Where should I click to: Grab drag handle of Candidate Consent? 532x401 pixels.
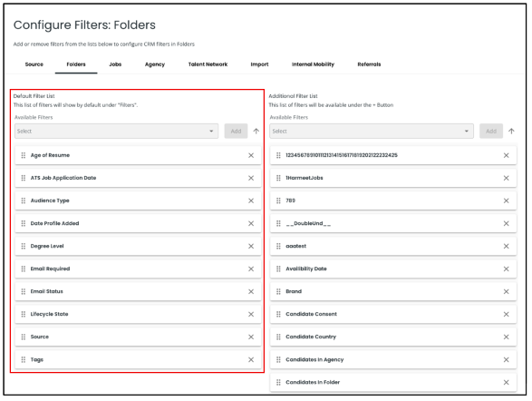click(278, 314)
